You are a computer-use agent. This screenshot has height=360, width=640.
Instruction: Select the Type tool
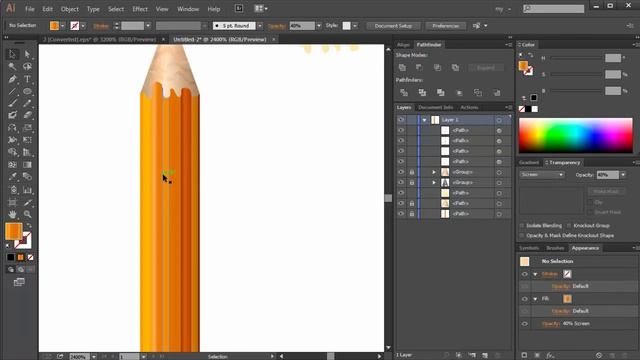click(x=27, y=79)
